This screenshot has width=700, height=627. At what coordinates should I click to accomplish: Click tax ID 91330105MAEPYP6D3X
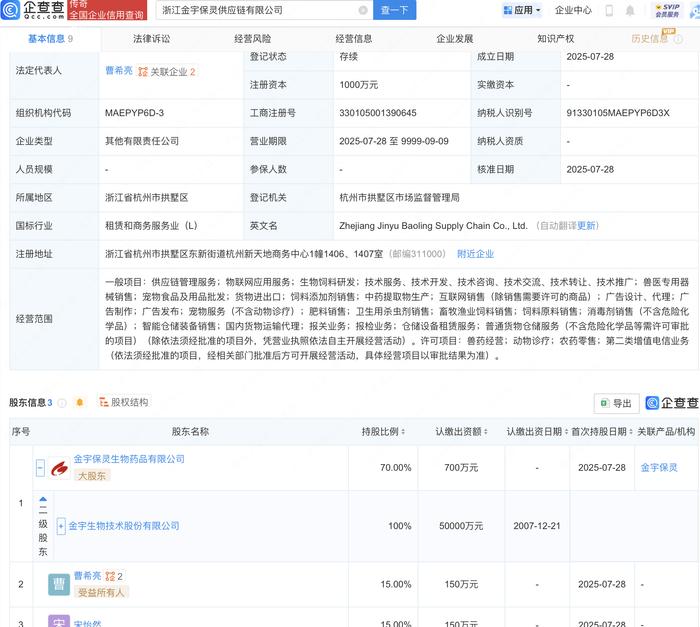point(618,113)
